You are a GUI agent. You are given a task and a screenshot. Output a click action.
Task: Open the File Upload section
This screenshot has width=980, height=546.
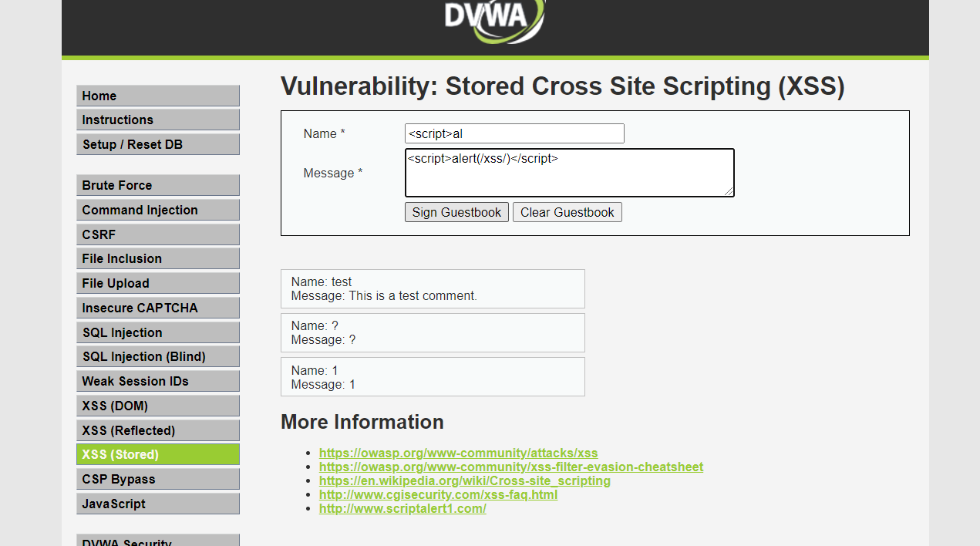(x=158, y=283)
